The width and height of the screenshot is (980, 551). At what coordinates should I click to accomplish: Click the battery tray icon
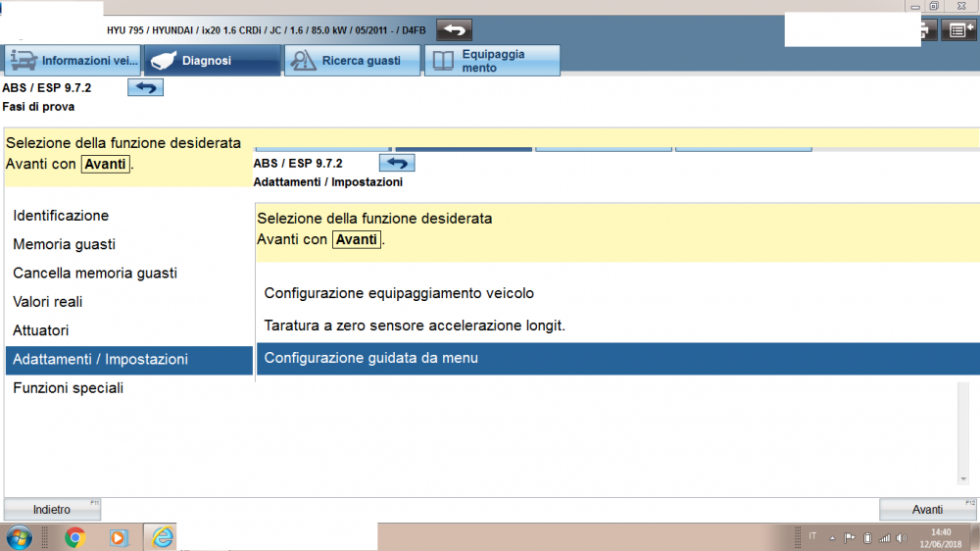(867, 538)
